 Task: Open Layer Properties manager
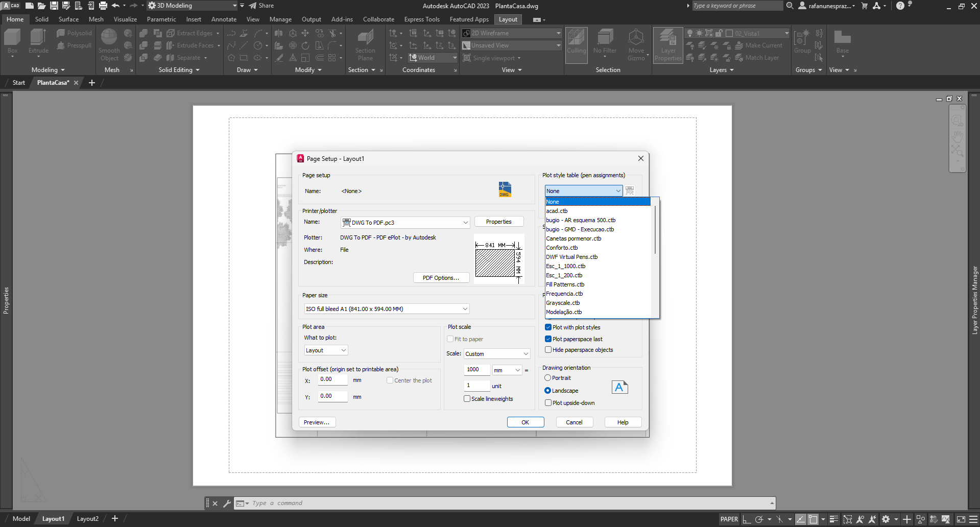pos(668,38)
